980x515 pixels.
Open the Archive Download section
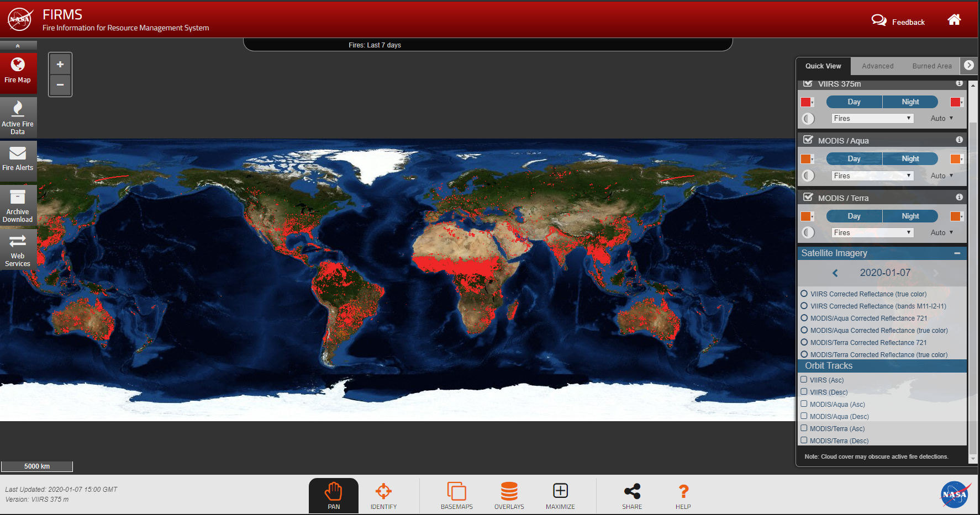(18, 205)
